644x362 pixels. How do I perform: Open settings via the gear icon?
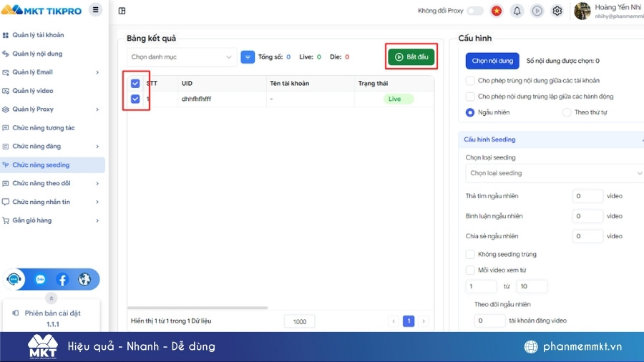(557, 11)
